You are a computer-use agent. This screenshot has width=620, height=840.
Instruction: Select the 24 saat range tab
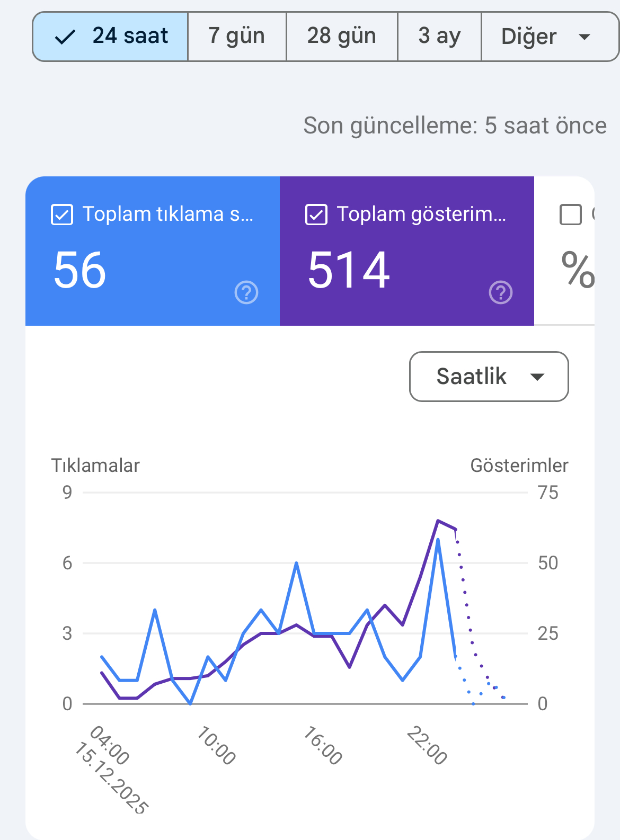(110, 37)
